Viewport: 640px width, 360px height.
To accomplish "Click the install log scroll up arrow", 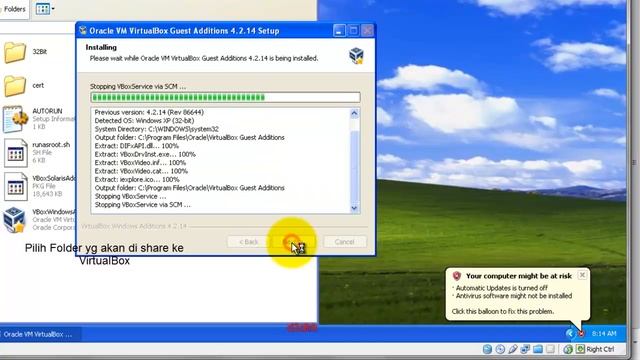I will pyautogui.click(x=354, y=113).
